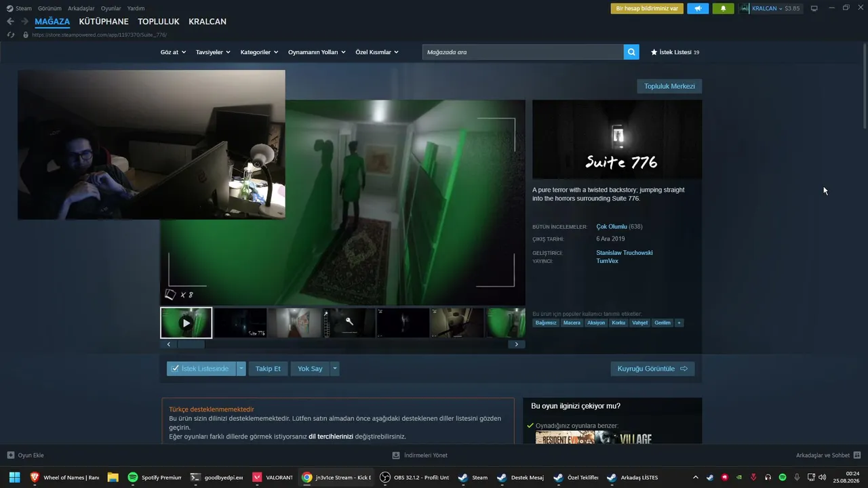This screenshot has width=868, height=488.
Task: Open the Brave Wheel of Names taskbar item
Action: click(64, 477)
